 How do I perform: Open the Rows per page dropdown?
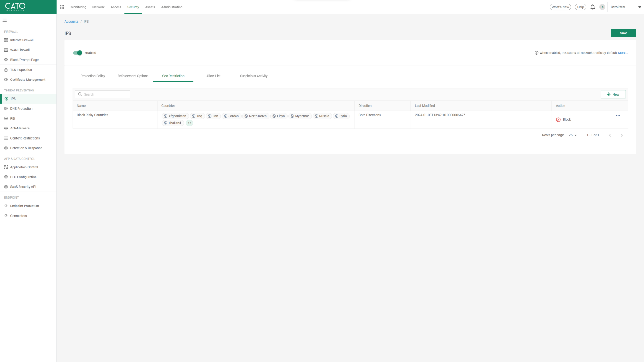click(573, 135)
